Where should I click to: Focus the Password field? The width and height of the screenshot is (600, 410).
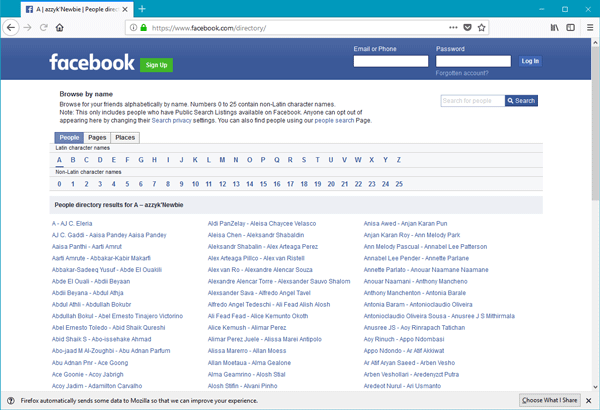(x=473, y=61)
